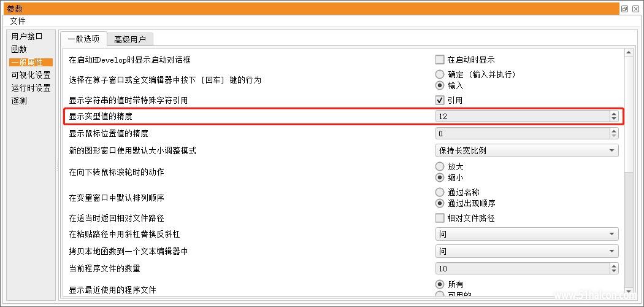Decrease 显示实型值的精度 with down arrow

pos(614,119)
